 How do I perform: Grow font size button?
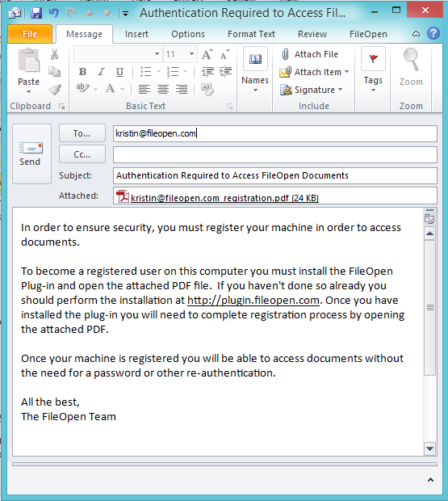click(x=207, y=54)
